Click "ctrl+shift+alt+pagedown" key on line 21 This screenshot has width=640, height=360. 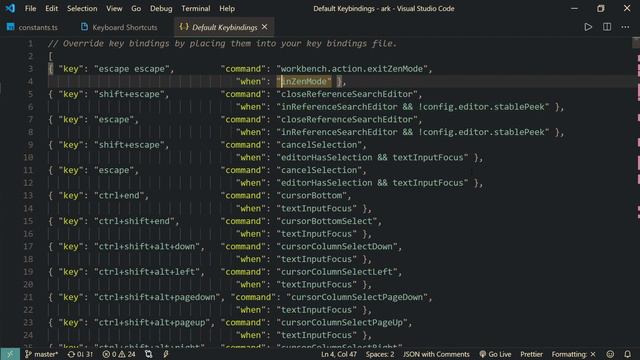[157, 297]
